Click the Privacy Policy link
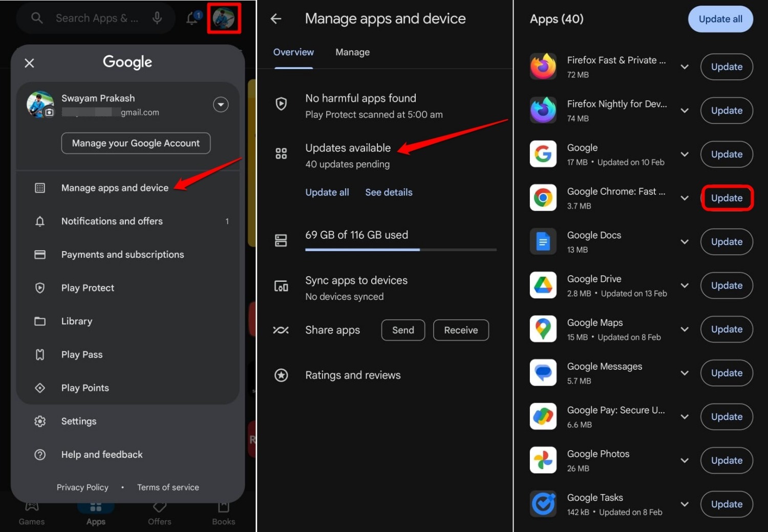 [82, 487]
